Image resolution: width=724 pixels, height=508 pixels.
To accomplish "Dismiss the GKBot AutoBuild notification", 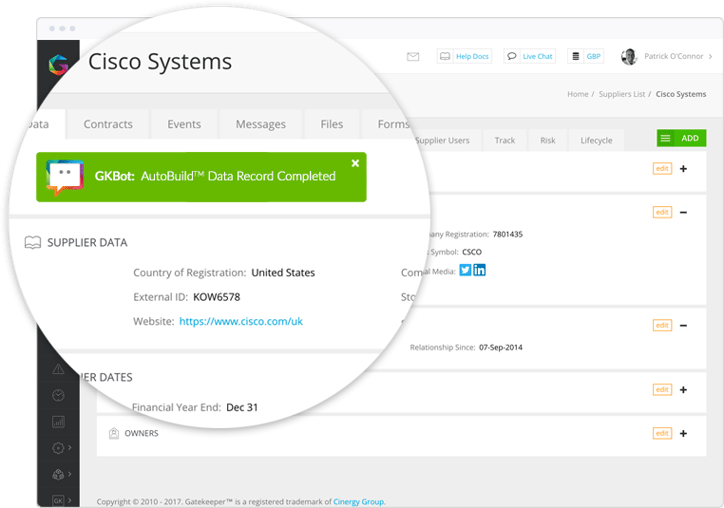I will 355,163.
